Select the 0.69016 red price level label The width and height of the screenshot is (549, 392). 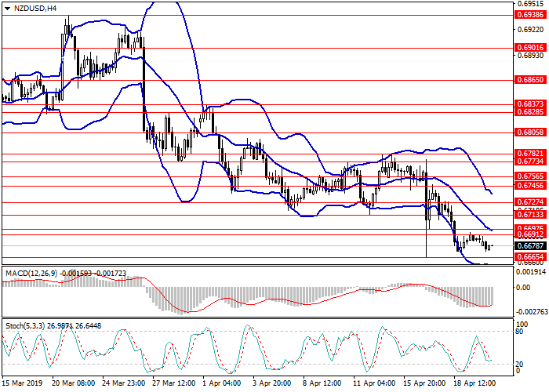[x=529, y=47]
